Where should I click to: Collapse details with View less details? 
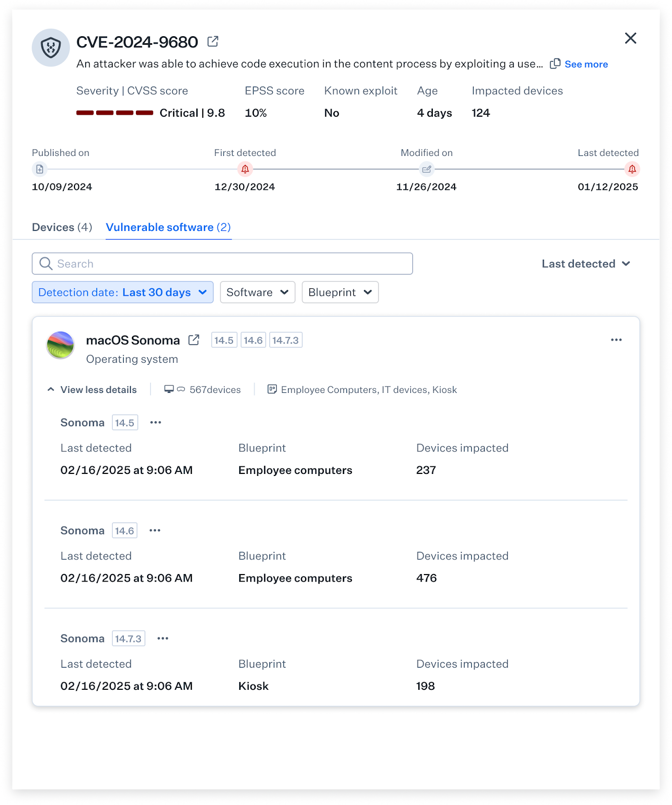tap(93, 390)
